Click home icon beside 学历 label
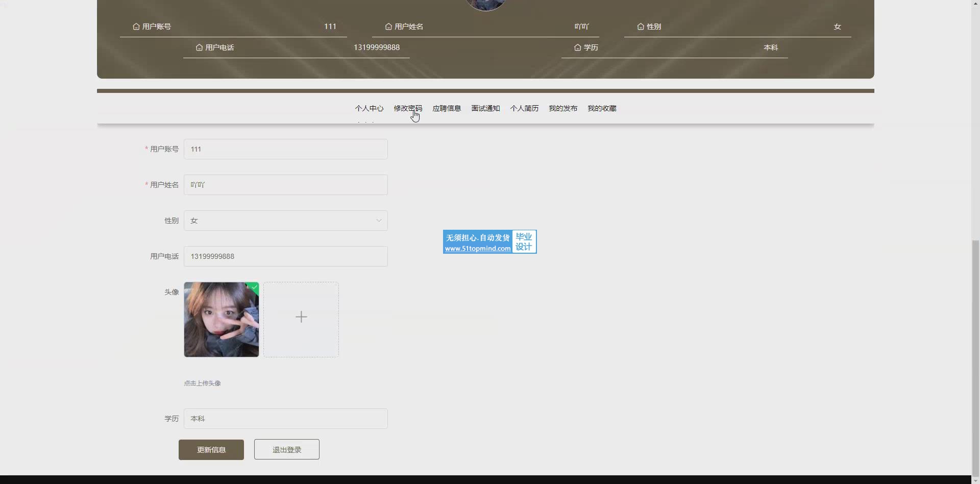This screenshot has height=484, width=980. pos(577,47)
